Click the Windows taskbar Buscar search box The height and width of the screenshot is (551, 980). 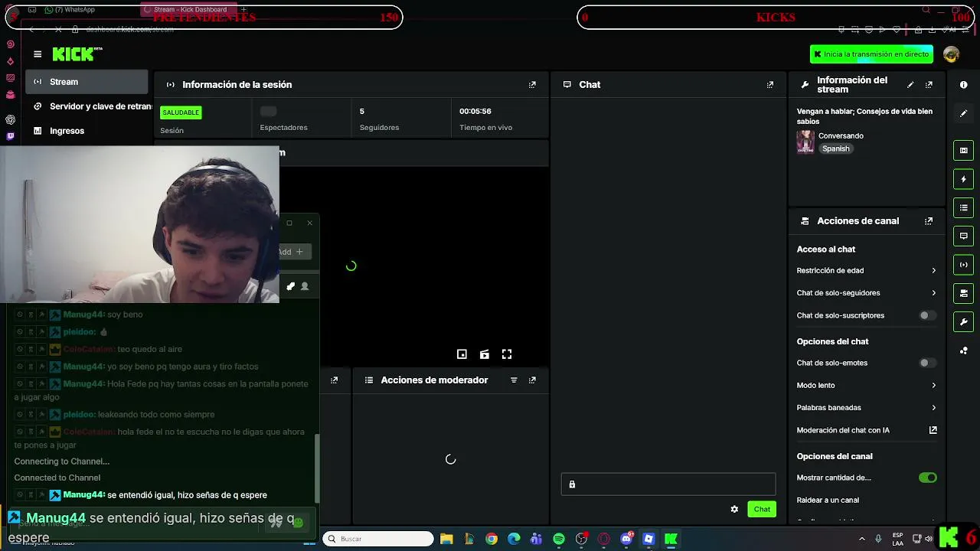[x=377, y=539]
